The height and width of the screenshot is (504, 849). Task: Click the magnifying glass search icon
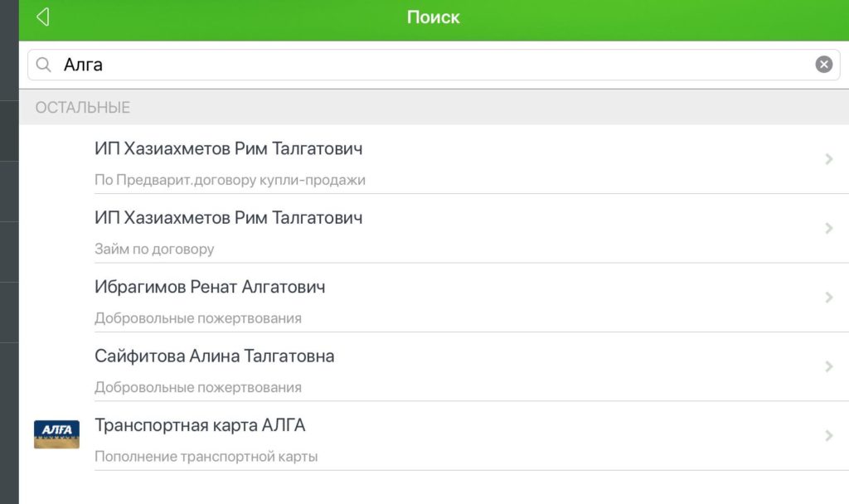point(44,65)
